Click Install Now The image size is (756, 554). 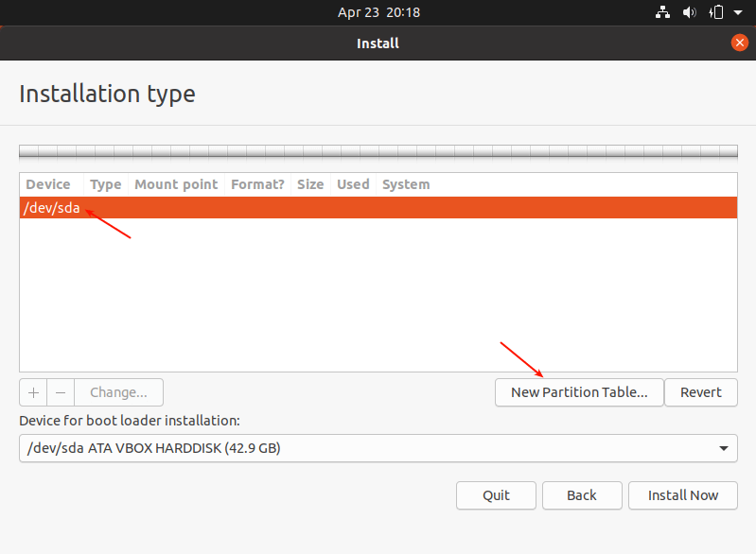click(x=683, y=495)
